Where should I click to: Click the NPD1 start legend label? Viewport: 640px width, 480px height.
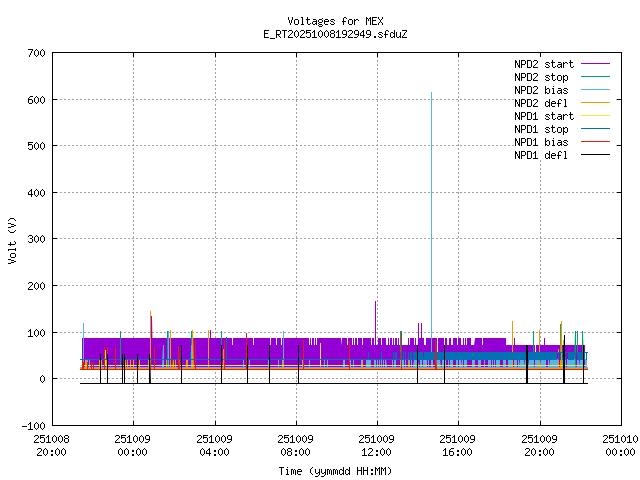coord(544,115)
